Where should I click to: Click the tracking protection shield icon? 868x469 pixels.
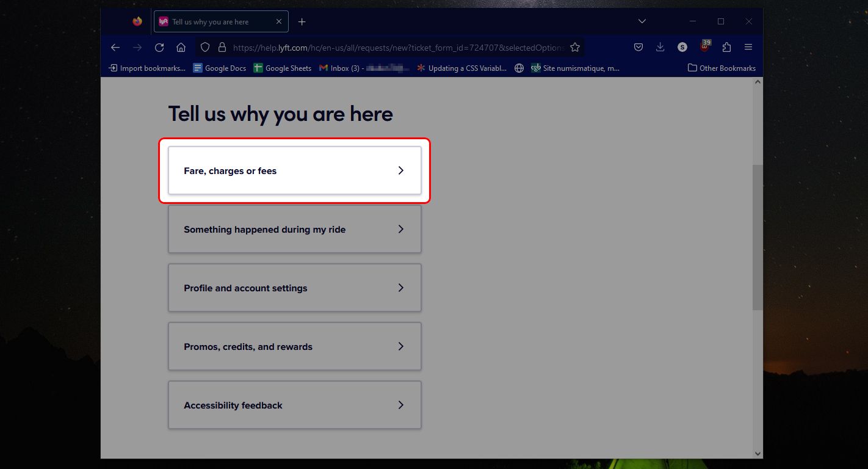tap(205, 47)
